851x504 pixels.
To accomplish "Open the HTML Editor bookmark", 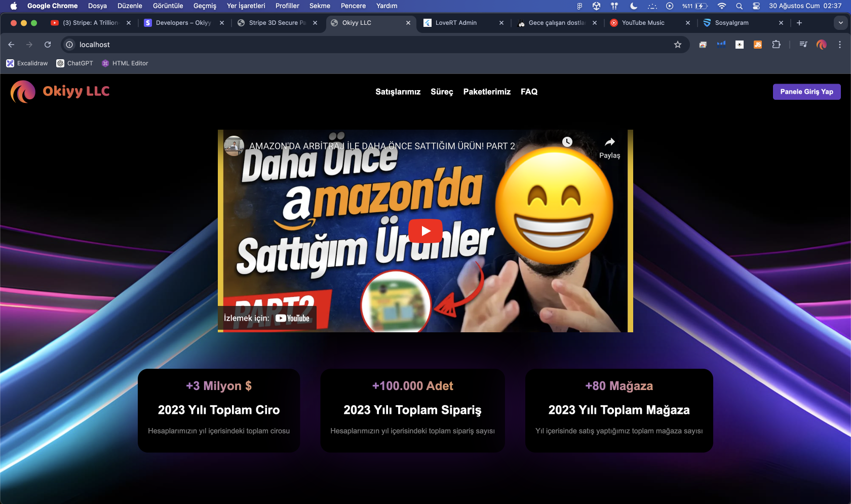I will point(125,63).
